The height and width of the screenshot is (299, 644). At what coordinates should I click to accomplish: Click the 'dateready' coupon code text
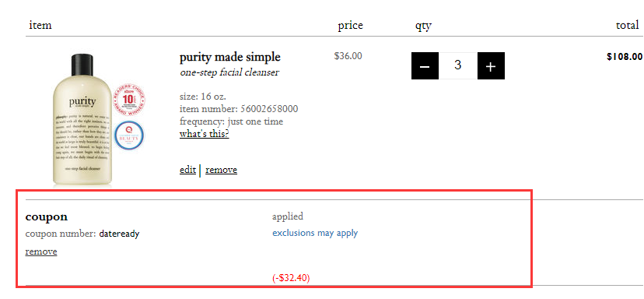(119, 234)
